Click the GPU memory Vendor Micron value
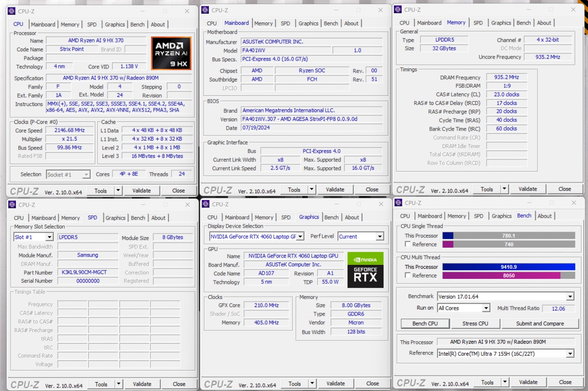588x391 pixels. (356, 322)
